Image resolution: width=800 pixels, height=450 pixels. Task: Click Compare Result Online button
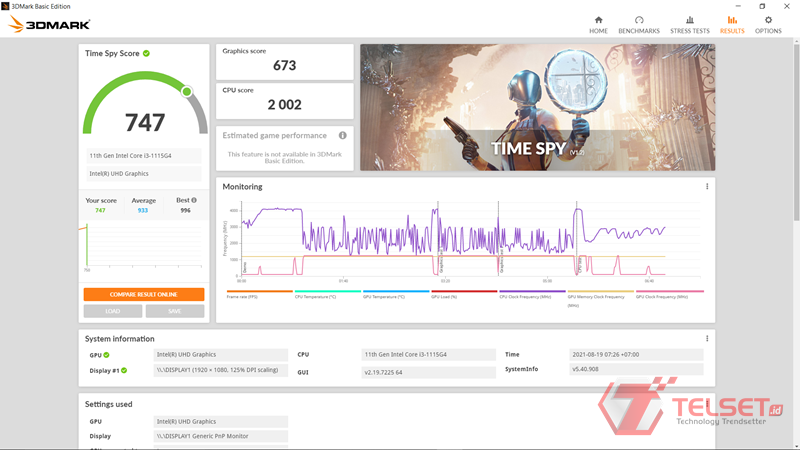tap(144, 294)
